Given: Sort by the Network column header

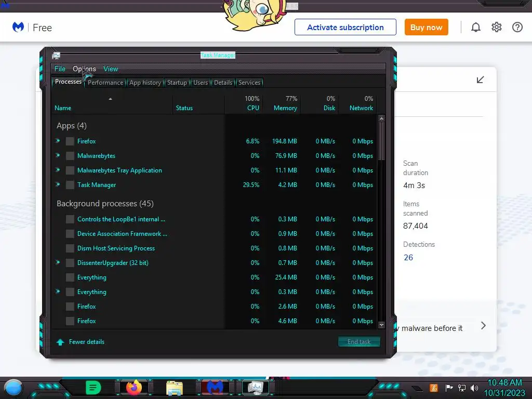Looking at the screenshot, I should pyautogui.click(x=357, y=103).
